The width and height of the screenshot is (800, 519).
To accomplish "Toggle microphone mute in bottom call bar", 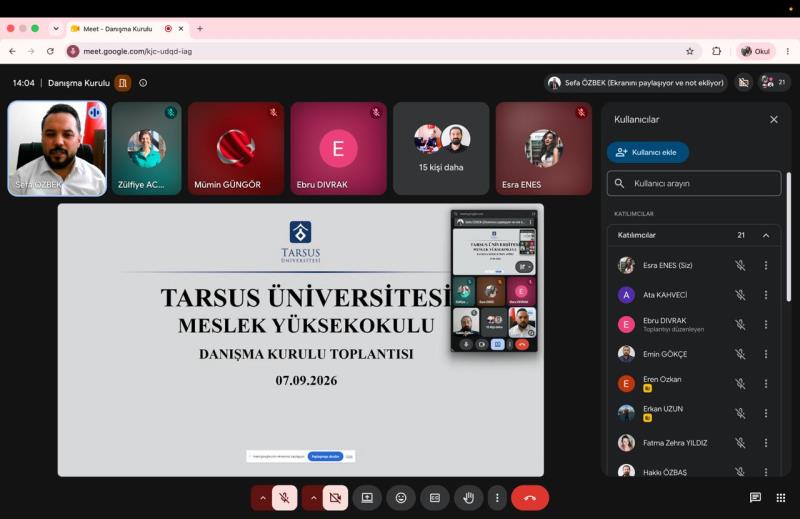I will tap(284, 498).
